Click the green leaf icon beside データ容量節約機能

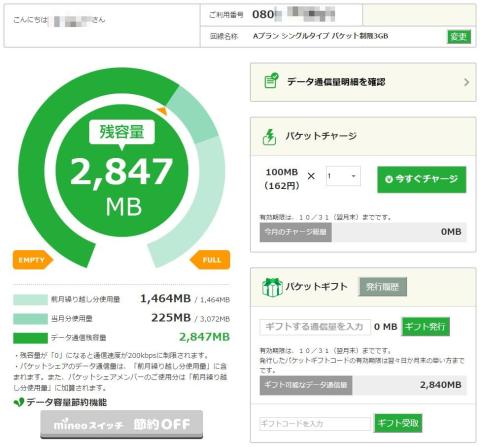[19, 402]
